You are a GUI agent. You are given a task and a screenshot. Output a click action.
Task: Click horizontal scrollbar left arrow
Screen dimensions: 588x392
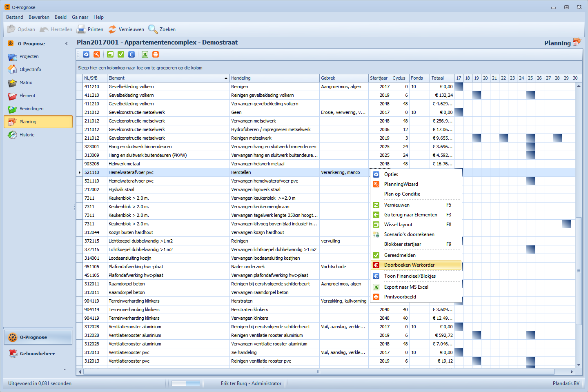coord(80,372)
